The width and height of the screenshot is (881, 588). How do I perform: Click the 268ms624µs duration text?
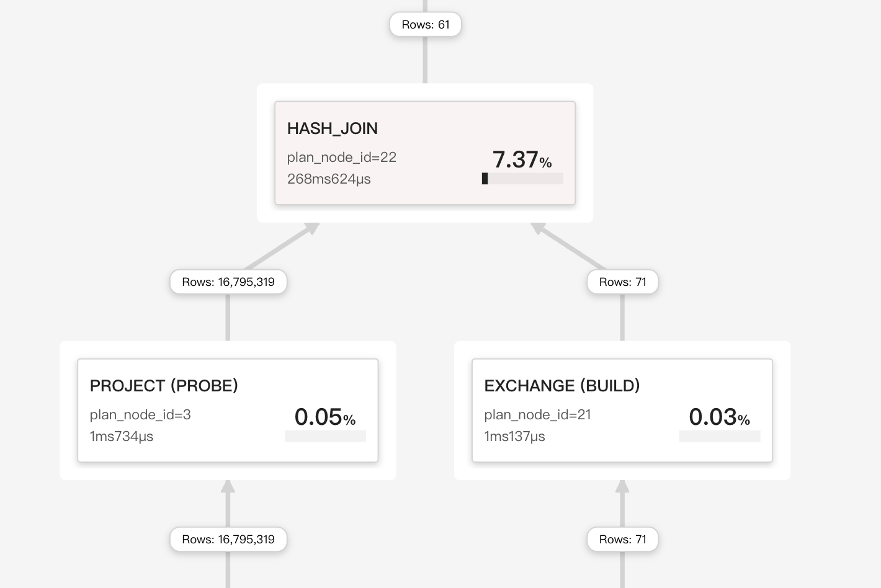[x=329, y=179]
